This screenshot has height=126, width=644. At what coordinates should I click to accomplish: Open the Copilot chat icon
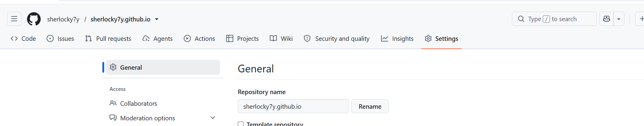click(607, 19)
